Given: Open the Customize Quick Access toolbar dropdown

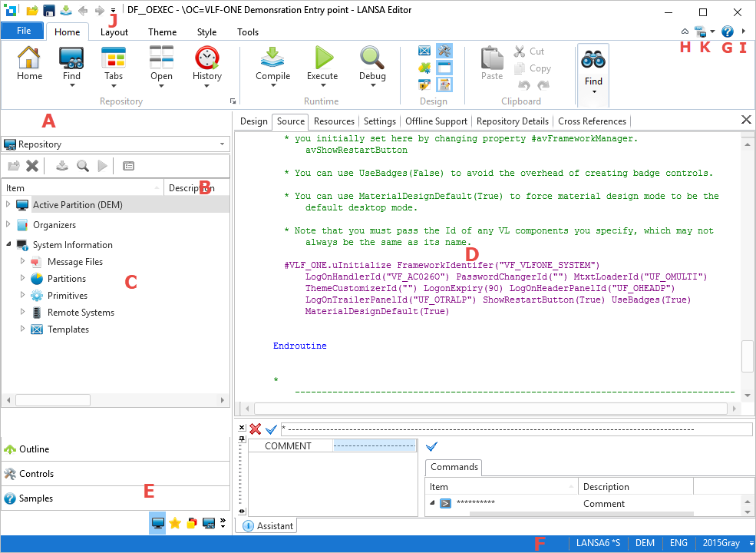Looking at the screenshot, I should pyautogui.click(x=113, y=10).
